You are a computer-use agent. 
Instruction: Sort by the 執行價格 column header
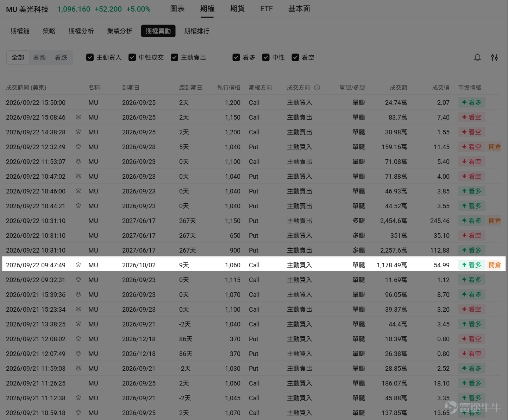[229, 88]
